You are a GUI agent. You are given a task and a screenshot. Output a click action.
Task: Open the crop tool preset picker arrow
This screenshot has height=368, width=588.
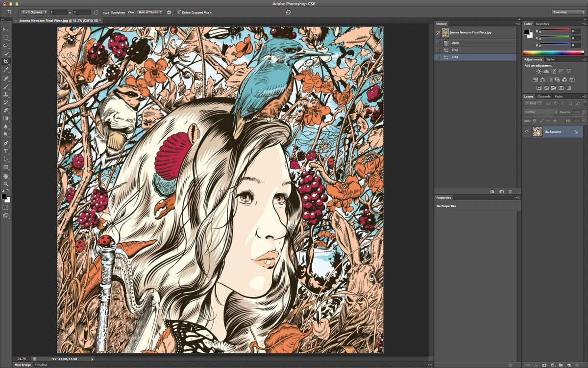point(16,12)
